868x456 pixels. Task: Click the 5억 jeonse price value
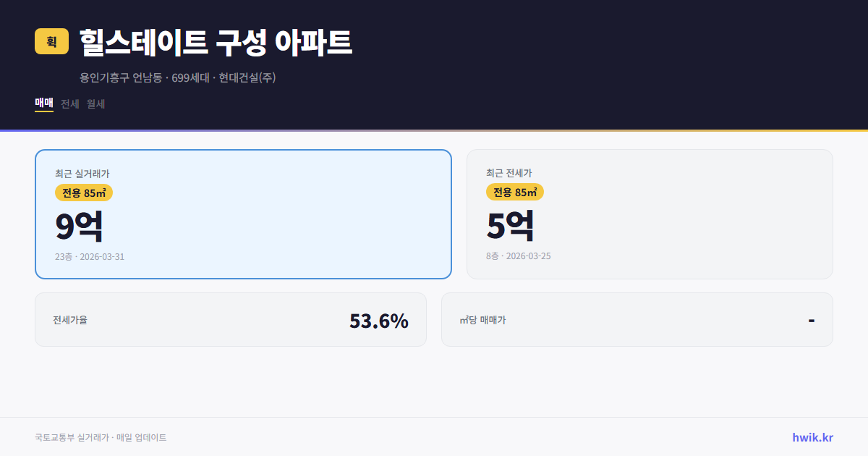click(511, 225)
